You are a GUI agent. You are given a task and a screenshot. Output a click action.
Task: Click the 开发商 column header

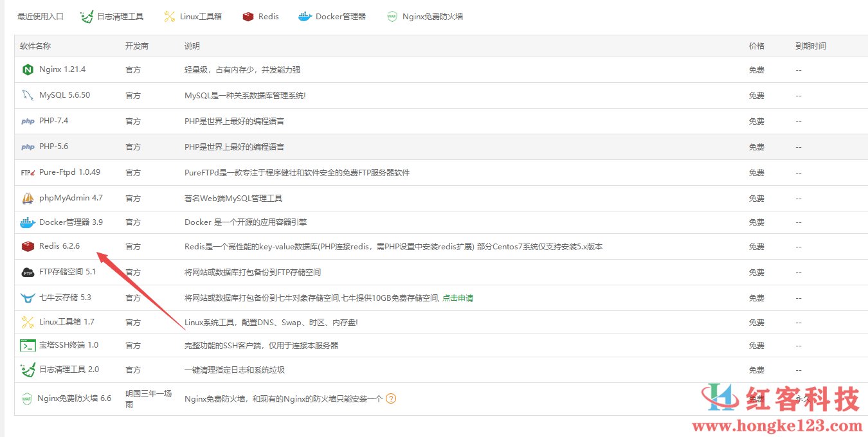pos(137,46)
